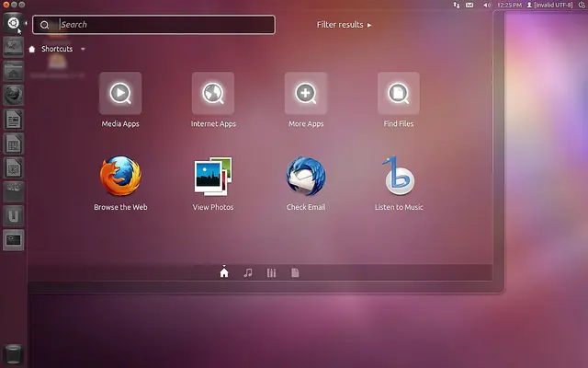Open LibreOffice Writer from the launcher
Image resolution: width=588 pixels, height=368 pixels.
13,120
